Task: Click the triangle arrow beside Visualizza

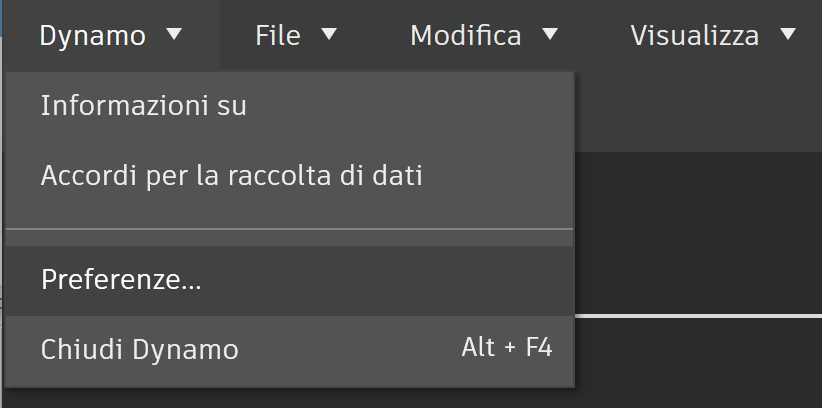Action: [x=788, y=34]
